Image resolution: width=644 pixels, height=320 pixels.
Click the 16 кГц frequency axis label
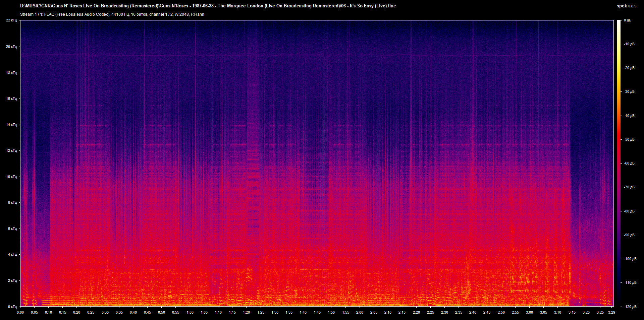(x=11, y=99)
